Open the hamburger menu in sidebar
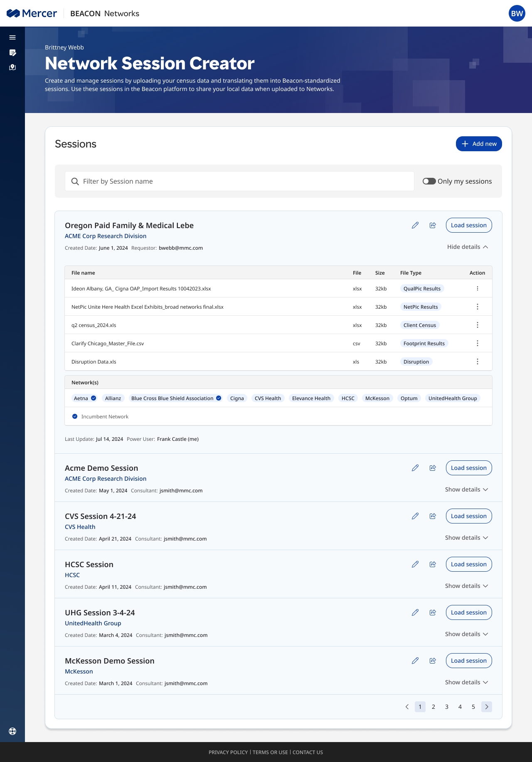Image resolution: width=532 pixels, height=762 pixels. pos(12,37)
